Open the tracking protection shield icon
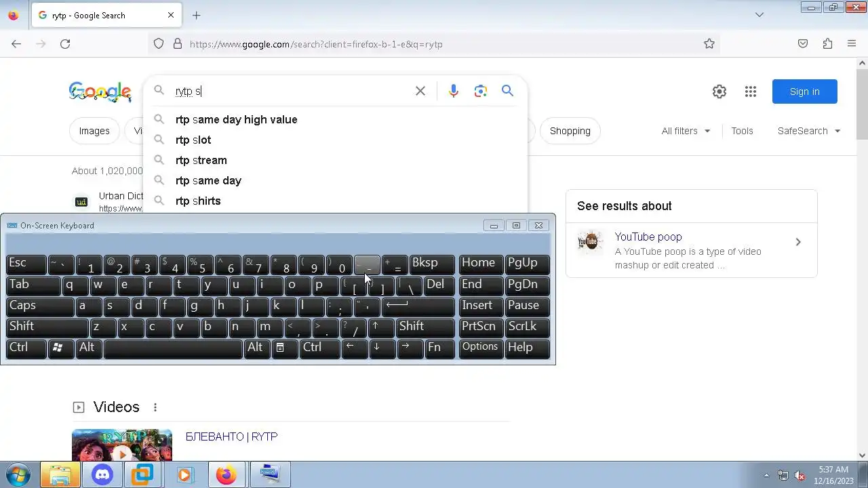This screenshot has height=488, width=868. pos(159,44)
